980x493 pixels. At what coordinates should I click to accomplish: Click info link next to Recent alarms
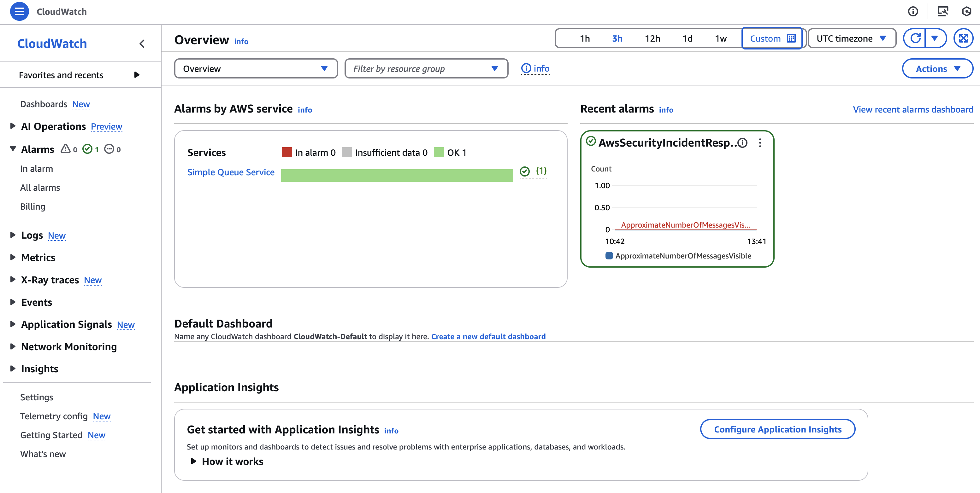pyautogui.click(x=666, y=110)
